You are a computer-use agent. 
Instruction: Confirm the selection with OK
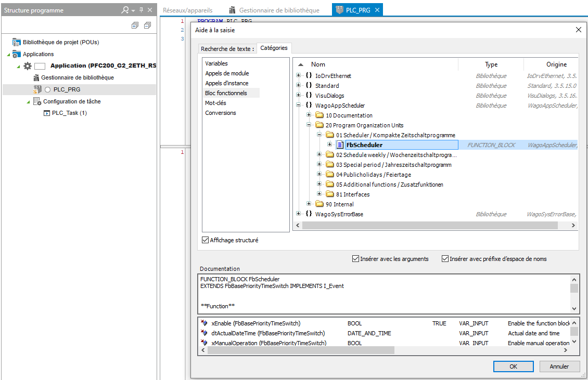pos(513,366)
